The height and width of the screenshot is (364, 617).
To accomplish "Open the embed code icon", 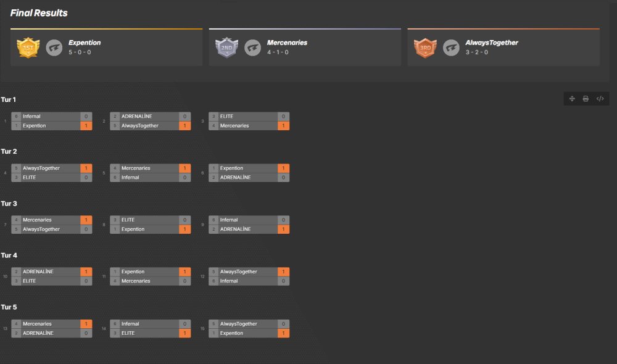I will pos(600,99).
